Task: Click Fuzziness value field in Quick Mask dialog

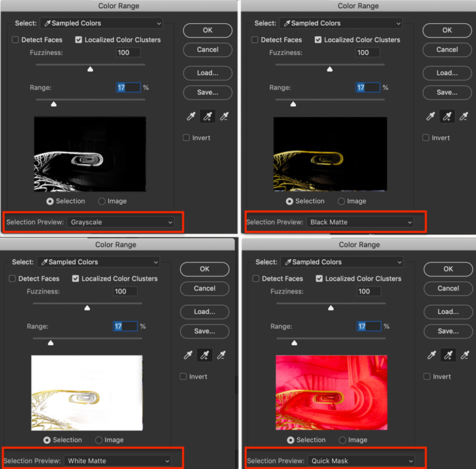Action: 369,291
